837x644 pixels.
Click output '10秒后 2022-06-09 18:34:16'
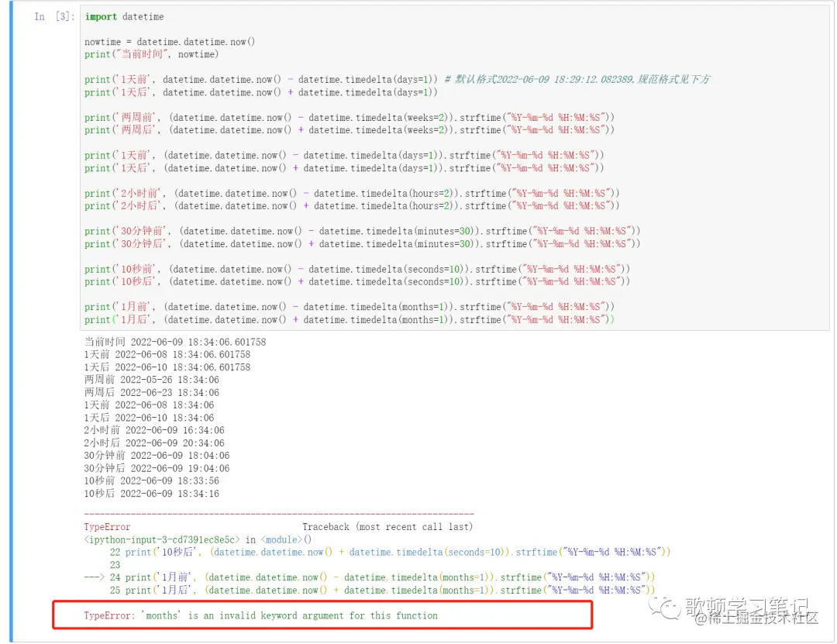[152, 494]
